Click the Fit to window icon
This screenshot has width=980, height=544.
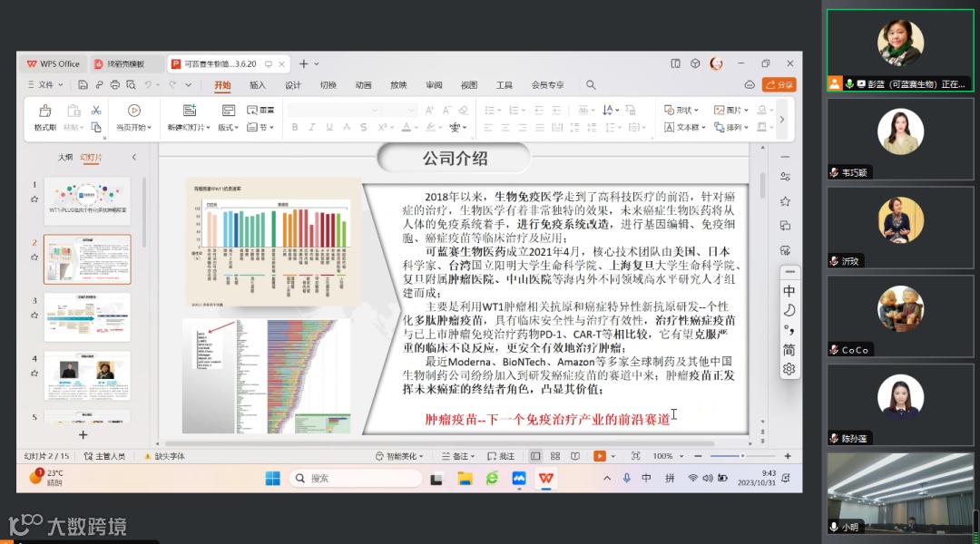635,457
